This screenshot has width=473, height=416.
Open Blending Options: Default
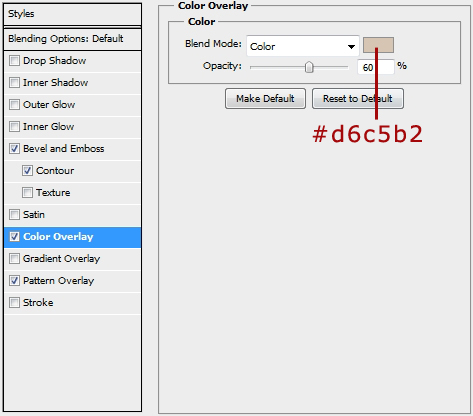73,39
